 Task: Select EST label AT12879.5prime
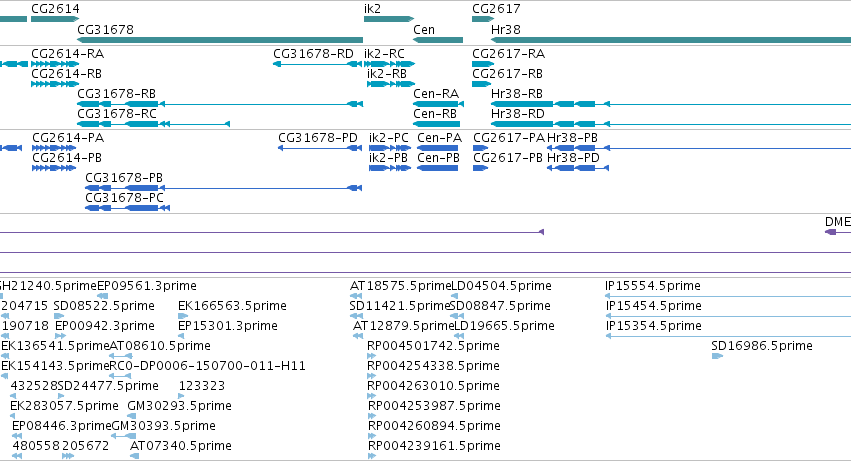coord(403,326)
